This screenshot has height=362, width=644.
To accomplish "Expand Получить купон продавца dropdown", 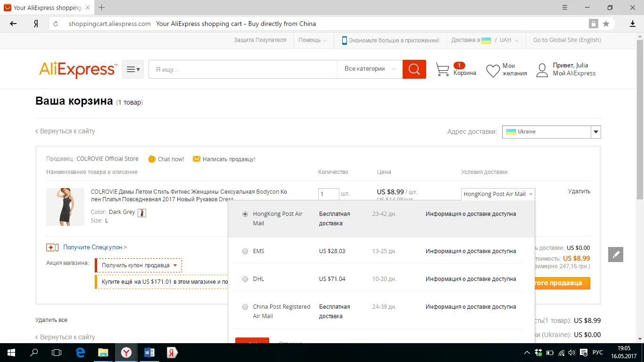I will tap(139, 265).
